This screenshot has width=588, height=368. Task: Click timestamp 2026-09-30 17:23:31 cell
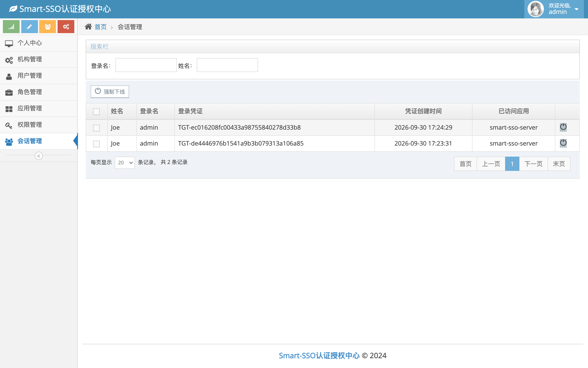[x=423, y=144]
